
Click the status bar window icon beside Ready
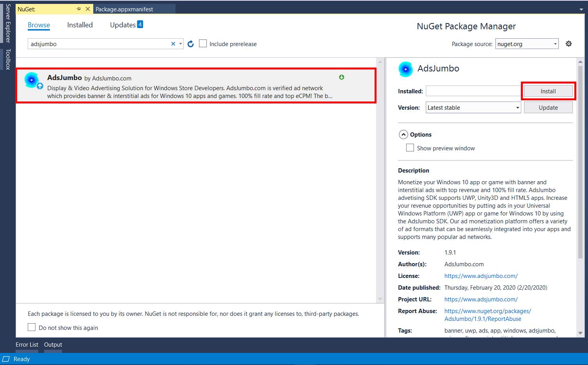(x=6, y=359)
